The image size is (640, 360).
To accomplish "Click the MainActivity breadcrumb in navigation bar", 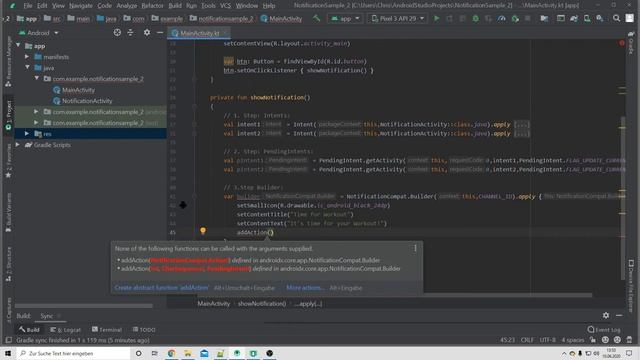I will point(281,18).
